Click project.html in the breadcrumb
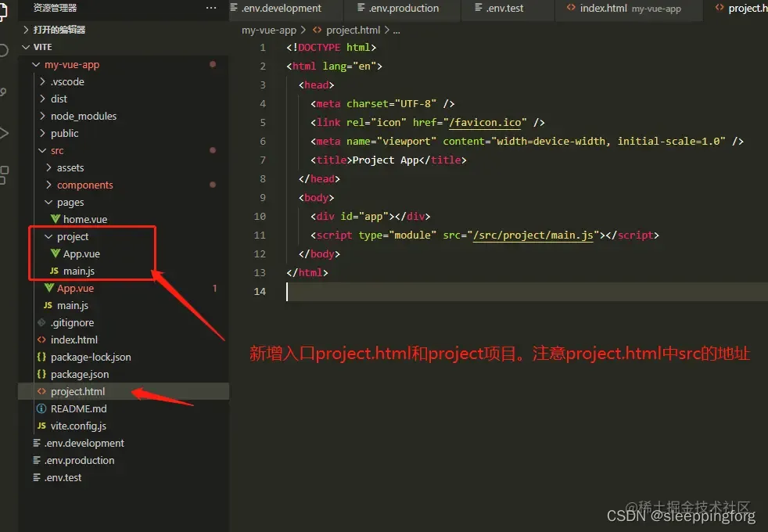Image resolution: width=768 pixels, height=532 pixels. point(353,30)
